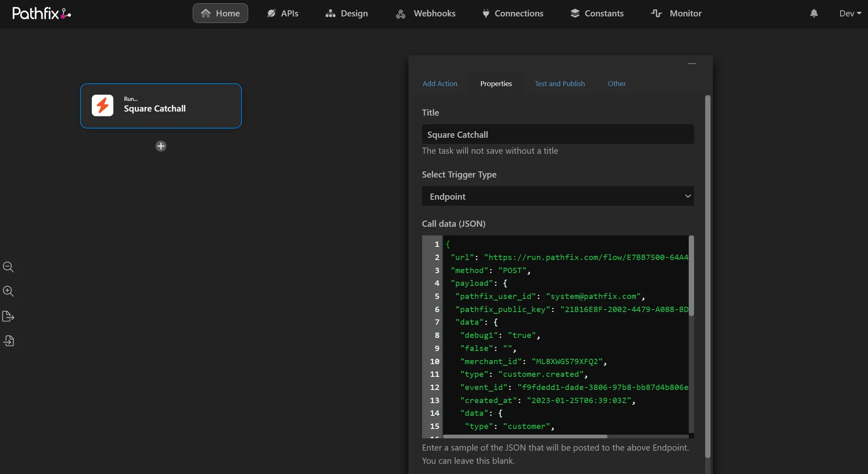The image size is (868, 474).
Task: Click the properties panel vertical scrollbar
Action: tap(708, 276)
